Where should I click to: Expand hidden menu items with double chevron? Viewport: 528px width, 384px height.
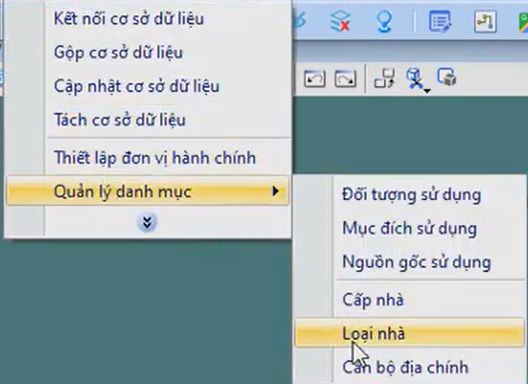[x=147, y=222]
